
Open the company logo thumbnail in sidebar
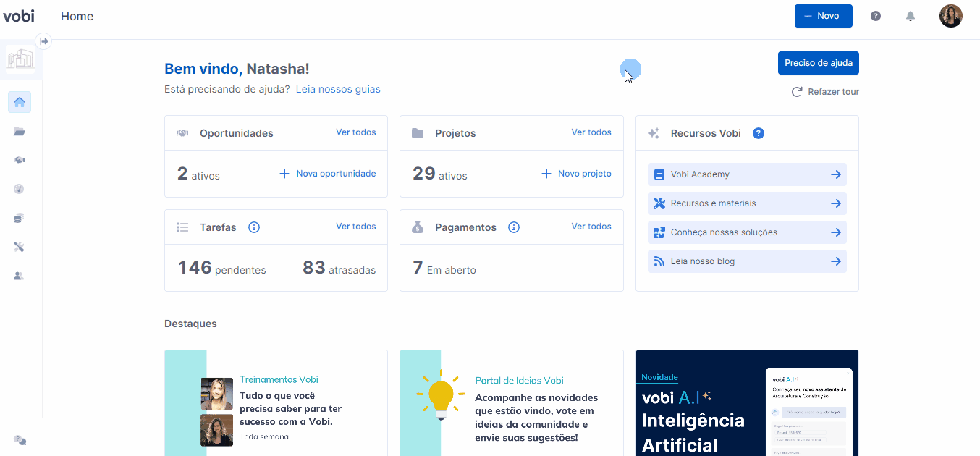tap(20, 59)
